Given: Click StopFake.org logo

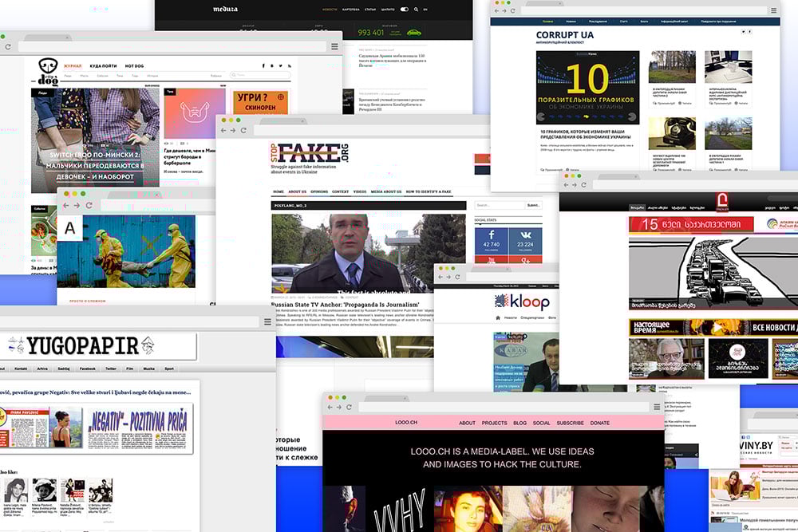Looking at the screenshot, I should coord(310,152).
